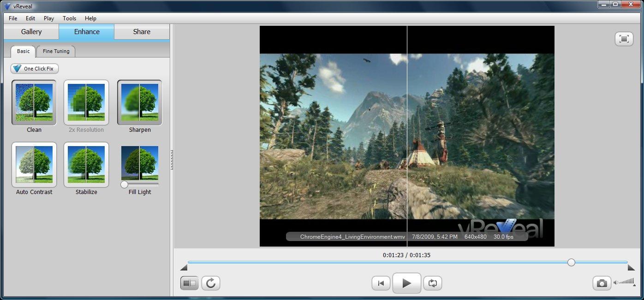Viewport: 644px width, 300px height.
Task: Select the Enhance tab
Action: point(87,32)
